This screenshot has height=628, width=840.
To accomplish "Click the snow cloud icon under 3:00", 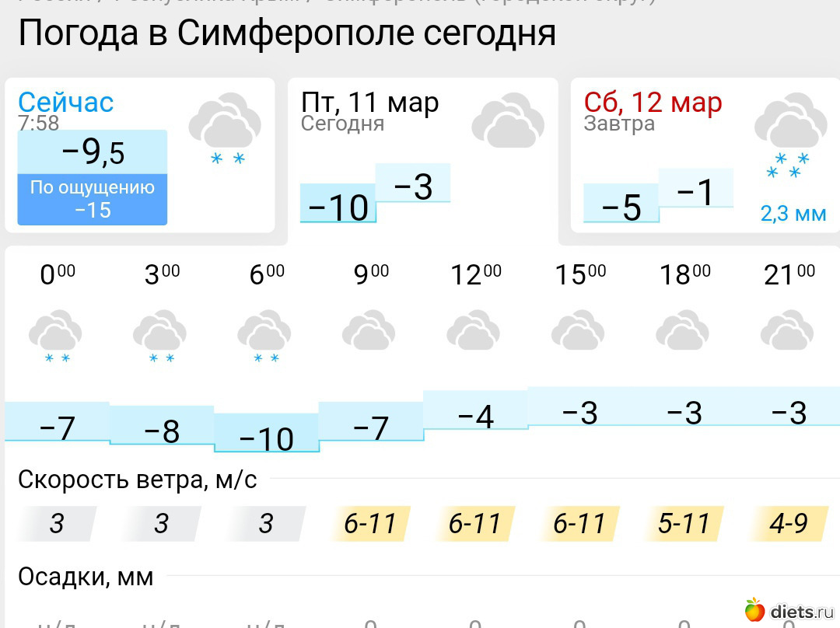I will click(160, 337).
